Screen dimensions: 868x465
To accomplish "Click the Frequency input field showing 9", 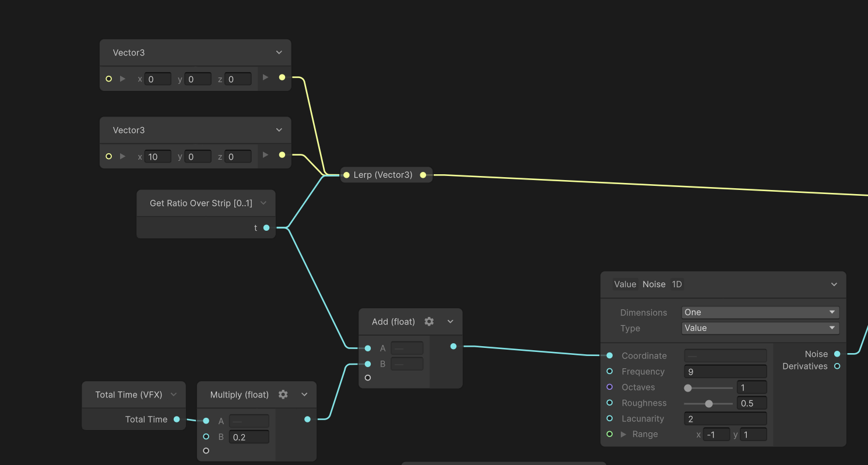I will pos(725,371).
